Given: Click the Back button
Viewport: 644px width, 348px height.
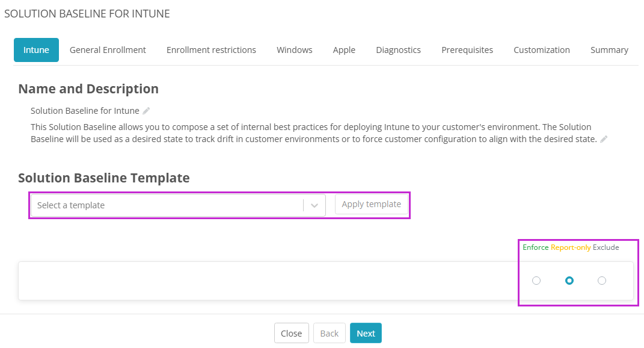Looking at the screenshot, I should 330,333.
